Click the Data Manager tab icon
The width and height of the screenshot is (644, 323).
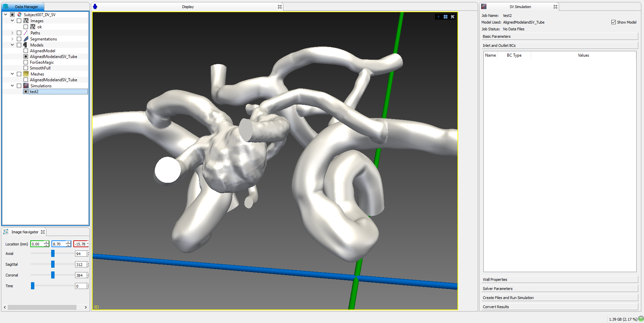click(x=6, y=6)
